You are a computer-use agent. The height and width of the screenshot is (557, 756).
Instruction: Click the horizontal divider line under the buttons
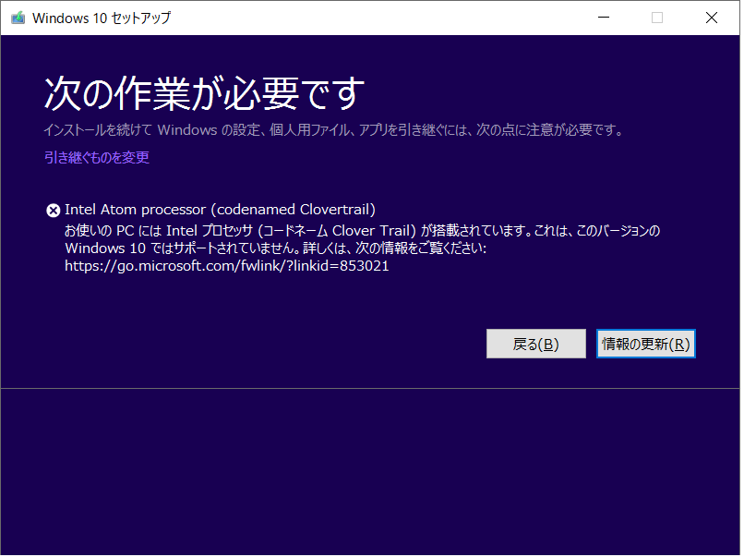369,389
